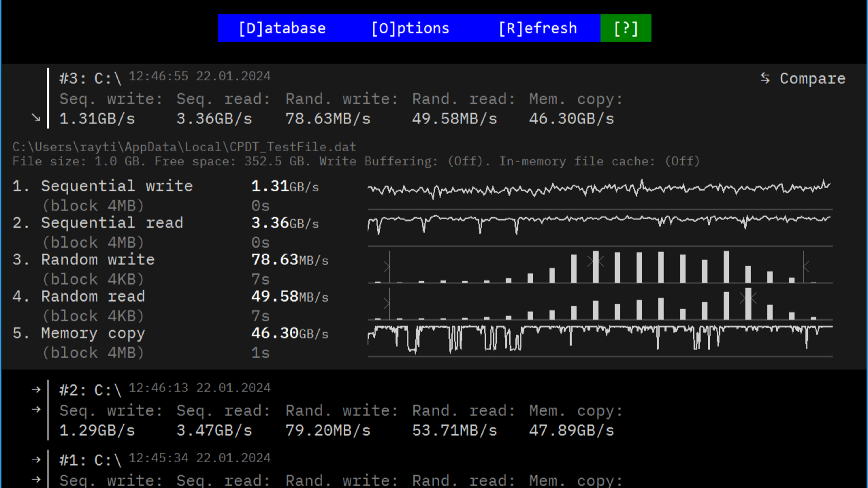The image size is (868, 488).
Task: Expand result #2 with top arrow
Action: [36, 390]
